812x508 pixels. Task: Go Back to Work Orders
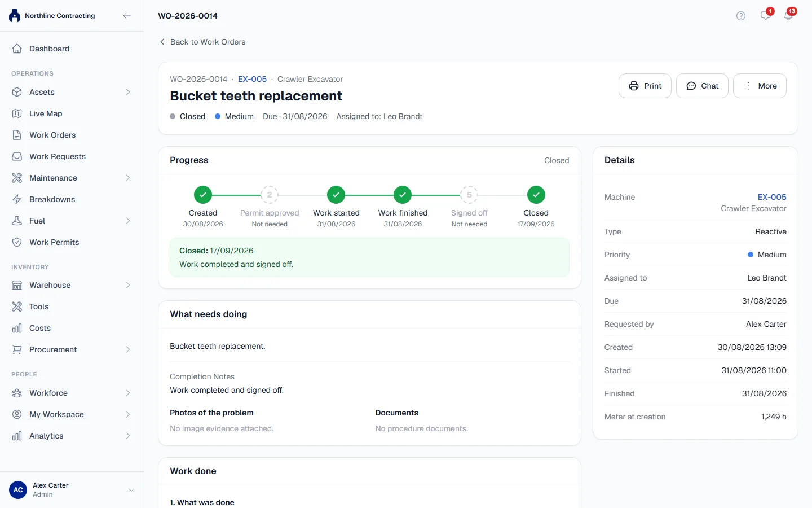(202, 42)
